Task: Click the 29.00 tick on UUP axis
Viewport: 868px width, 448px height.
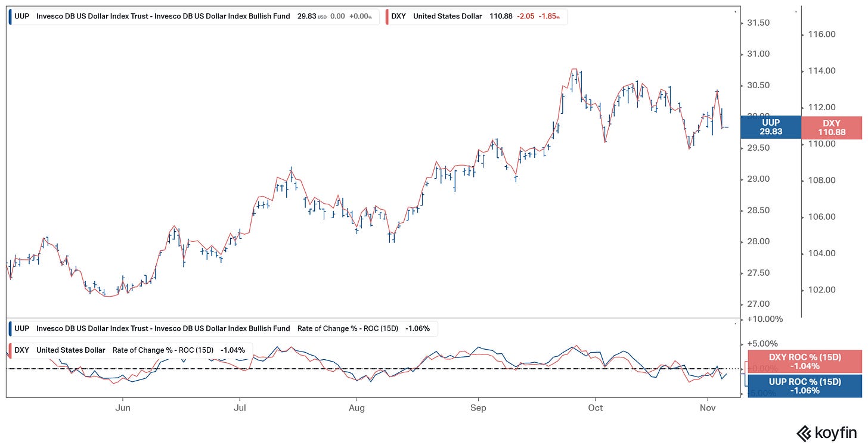Action: 758,179
